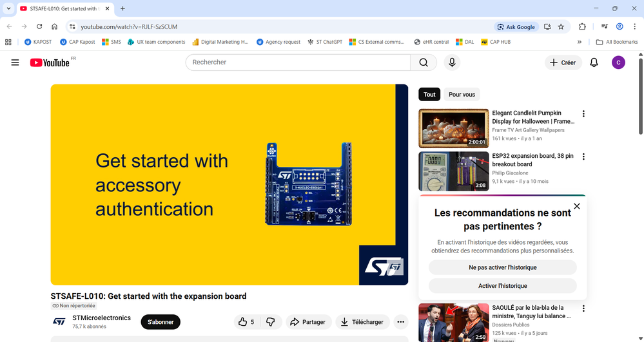Open the STMicroelectronics channel name link
The width and height of the screenshot is (644, 342).
click(x=101, y=318)
